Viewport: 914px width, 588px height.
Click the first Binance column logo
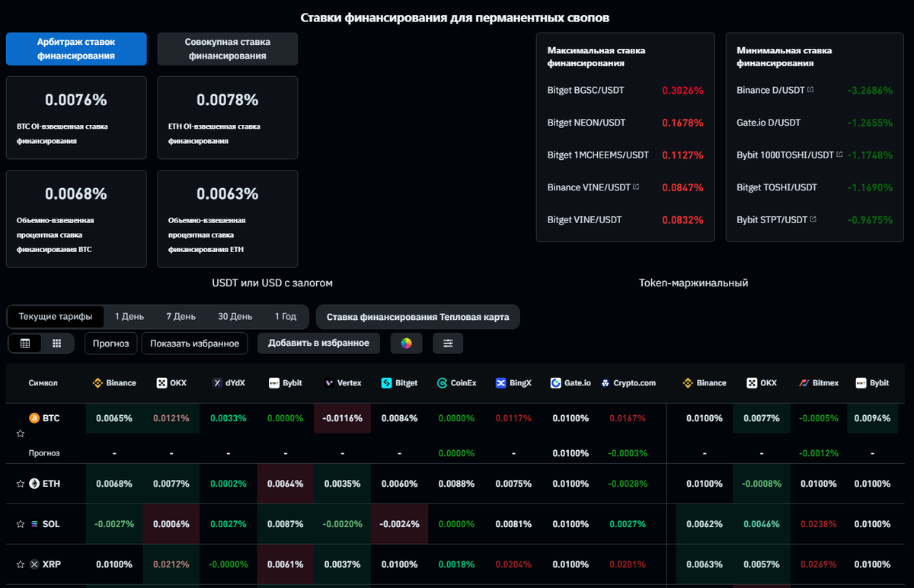(97, 383)
